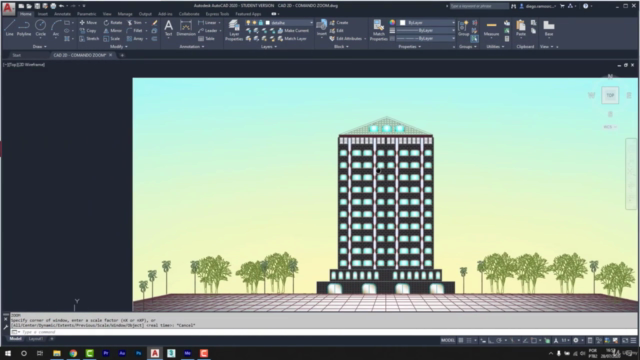
Task: Click Make Current layer button
Action: click(293, 31)
